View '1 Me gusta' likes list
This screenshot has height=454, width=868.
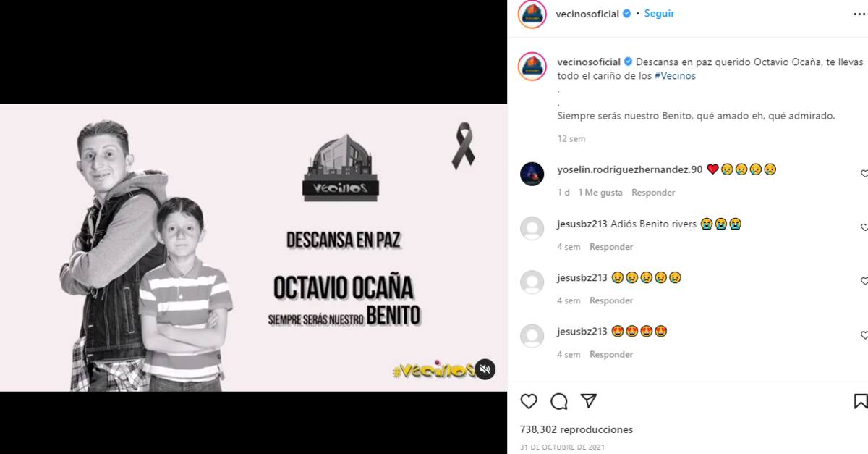(x=600, y=193)
